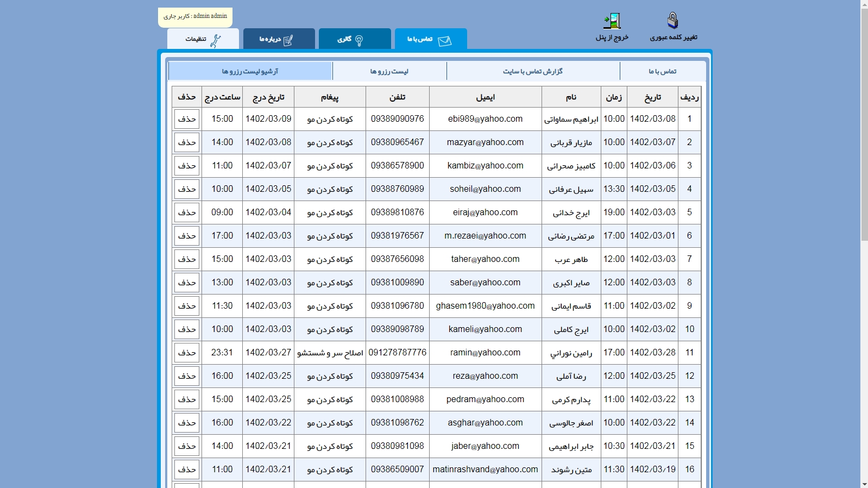Click the scrollbar down arrow

pyautogui.click(x=864, y=484)
